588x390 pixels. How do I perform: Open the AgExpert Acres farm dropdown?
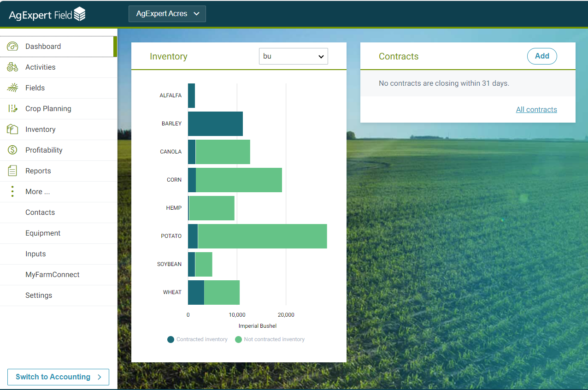click(x=167, y=14)
